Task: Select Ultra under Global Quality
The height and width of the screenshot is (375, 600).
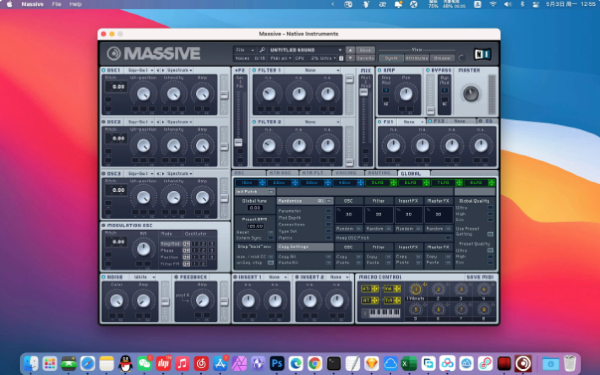Action: coord(490,208)
